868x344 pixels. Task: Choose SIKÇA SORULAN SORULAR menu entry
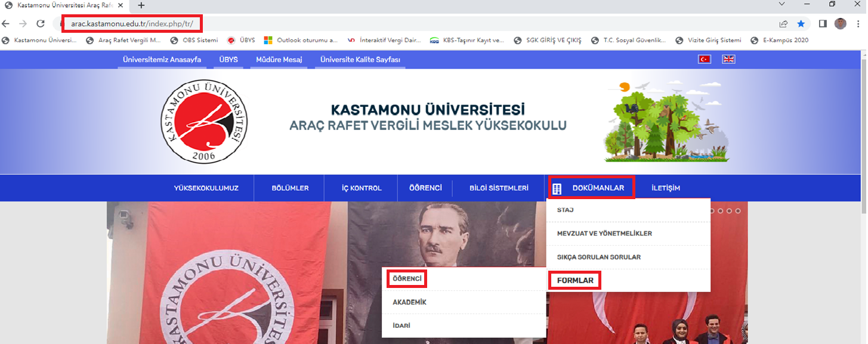click(x=628, y=257)
